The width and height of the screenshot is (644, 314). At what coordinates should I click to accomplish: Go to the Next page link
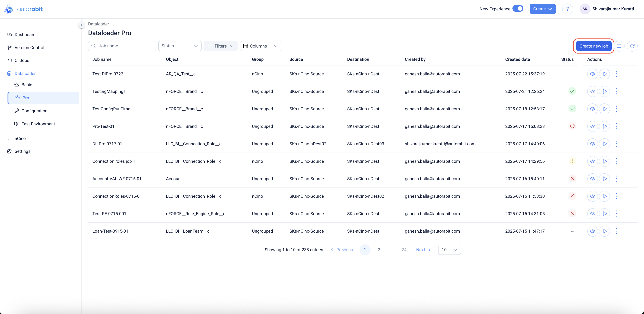pyautogui.click(x=423, y=250)
